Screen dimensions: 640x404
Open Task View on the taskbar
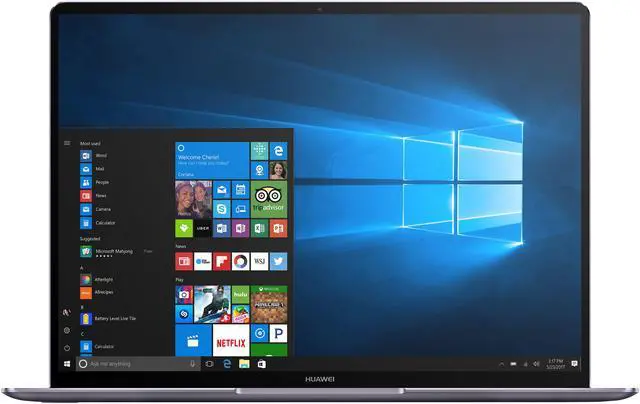[209, 364]
